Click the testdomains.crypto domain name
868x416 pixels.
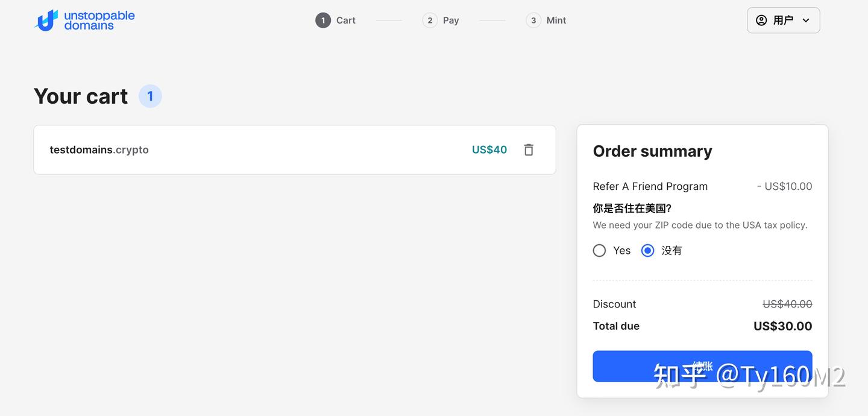click(x=99, y=150)
